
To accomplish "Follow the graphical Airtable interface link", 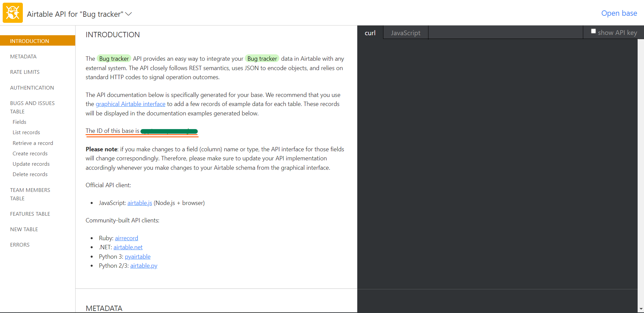I will tap(131, 104).
